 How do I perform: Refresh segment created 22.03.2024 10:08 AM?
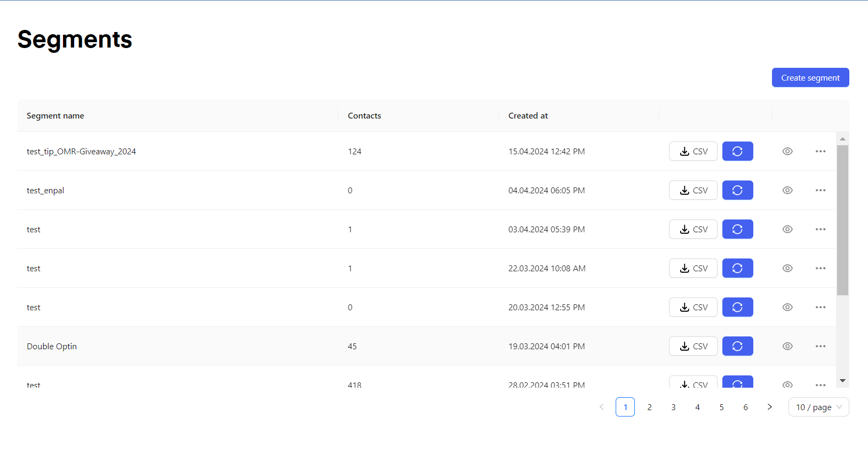pyautogui.click(x=737, y=268)
